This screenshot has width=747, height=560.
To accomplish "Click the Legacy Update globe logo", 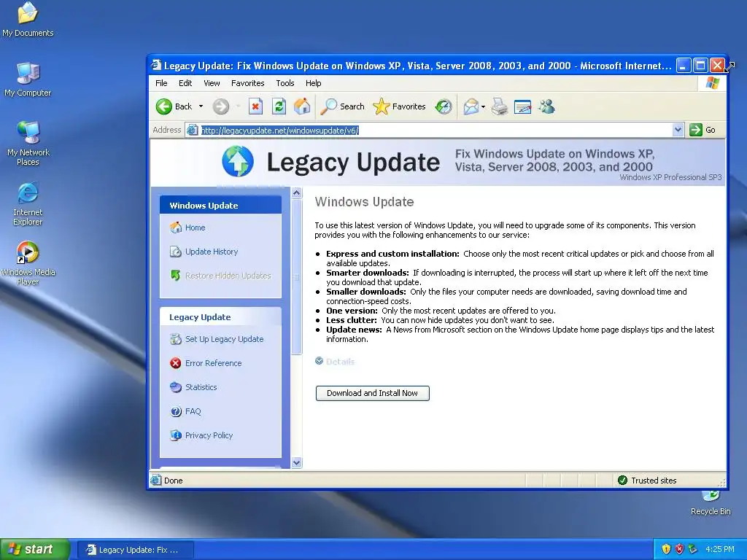I will (x=238, y=161).
